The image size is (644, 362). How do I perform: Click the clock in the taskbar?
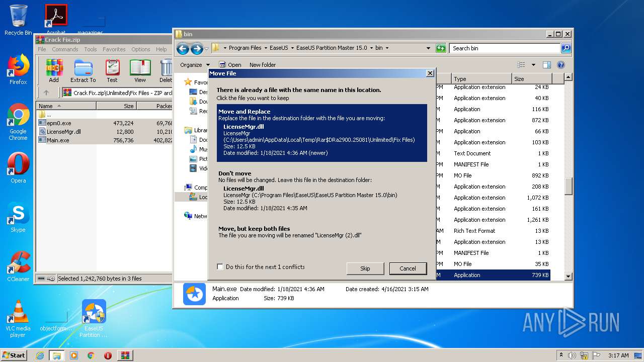pyautogui.click(x=618, y=355)
